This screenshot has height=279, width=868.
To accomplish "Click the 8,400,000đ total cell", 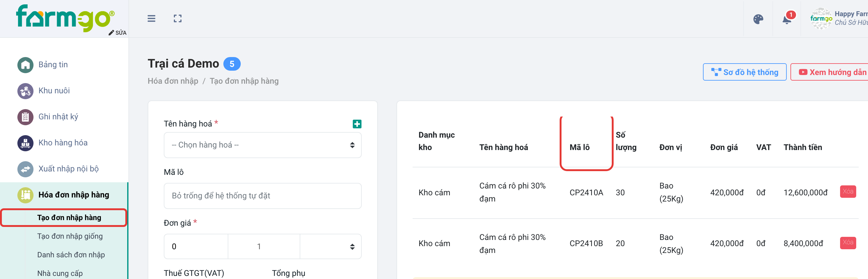I will pos(803,243).
